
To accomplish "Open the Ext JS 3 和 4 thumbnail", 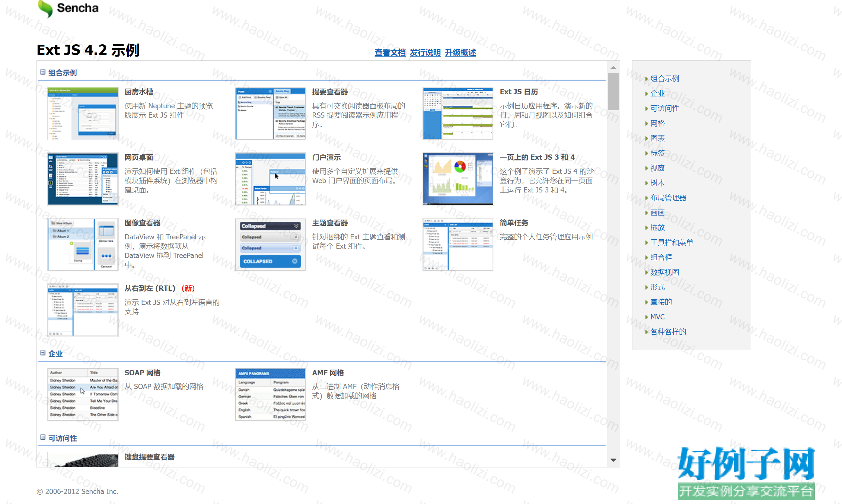I will point(458,179).
